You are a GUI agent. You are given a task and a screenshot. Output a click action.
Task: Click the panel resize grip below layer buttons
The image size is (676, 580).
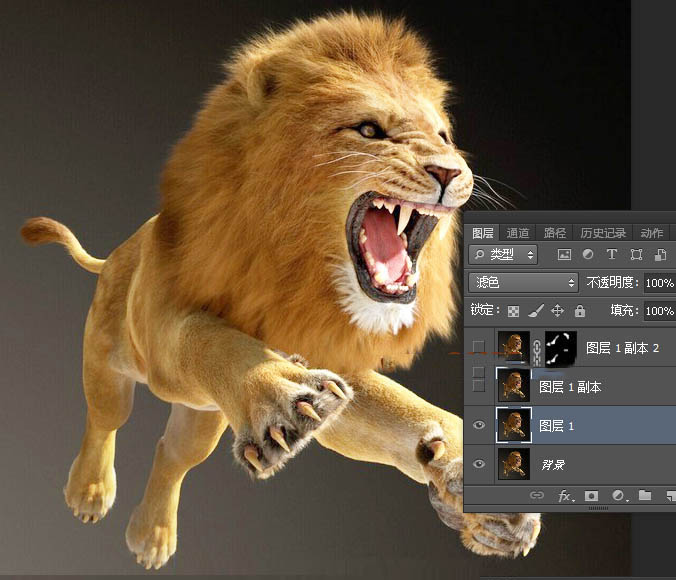pyautogui.click(x=598, y=508)
